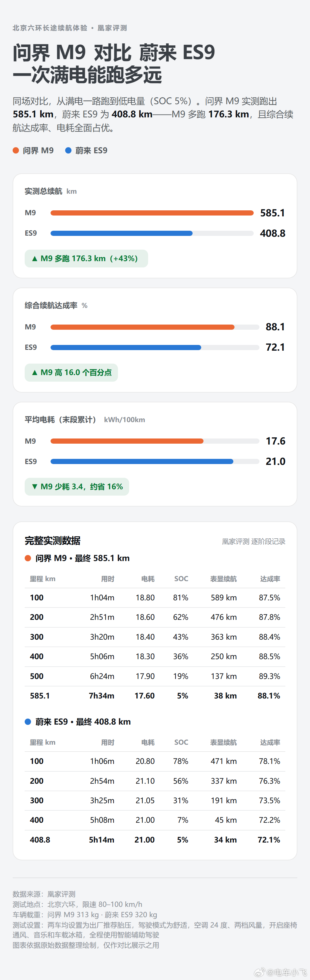Click the '蔚来 ES9 • 最终 408.8 km' table title

pos(83,722)
